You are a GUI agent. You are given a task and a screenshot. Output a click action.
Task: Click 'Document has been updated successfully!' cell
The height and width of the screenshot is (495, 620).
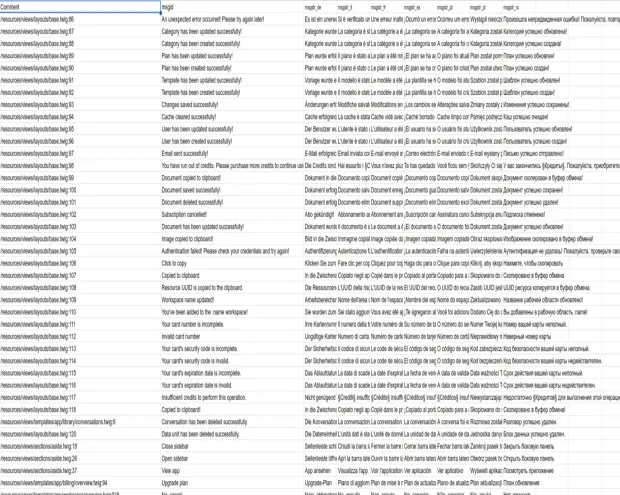pyautogui.click(x=232, y=227)
